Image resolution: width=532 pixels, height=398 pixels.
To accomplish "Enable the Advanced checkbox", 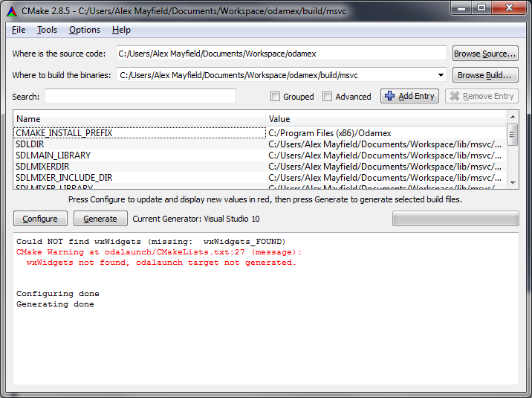I will coord(327,97).
